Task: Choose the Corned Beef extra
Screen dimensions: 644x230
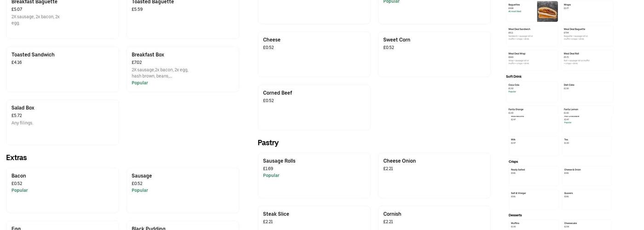Action: [x=314, y=107]
